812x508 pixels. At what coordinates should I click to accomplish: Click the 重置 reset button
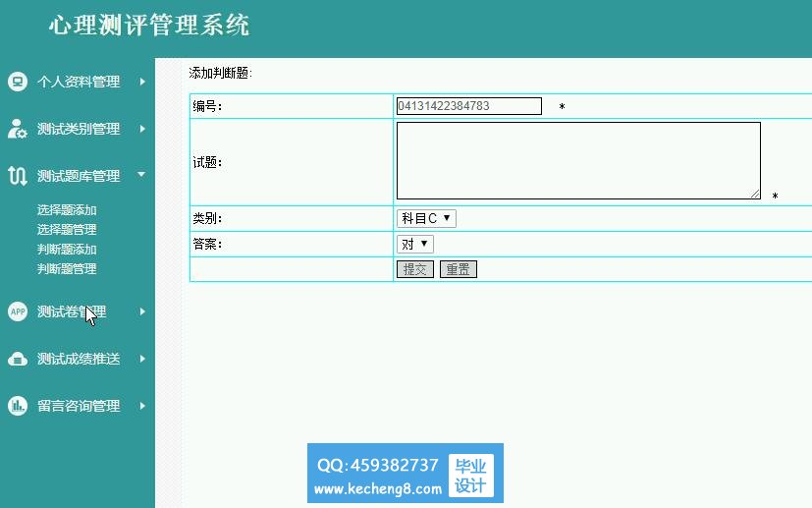(x=458, y=269)
